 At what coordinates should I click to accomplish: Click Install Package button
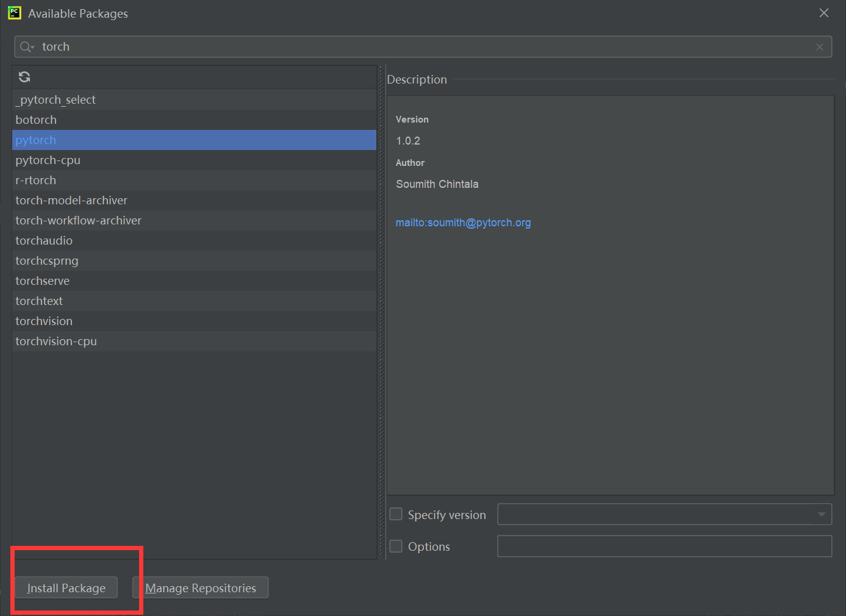(66, 588)
